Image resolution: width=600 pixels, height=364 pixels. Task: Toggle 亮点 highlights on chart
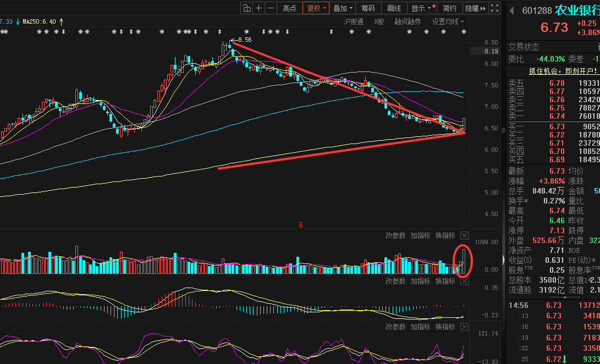289,8
